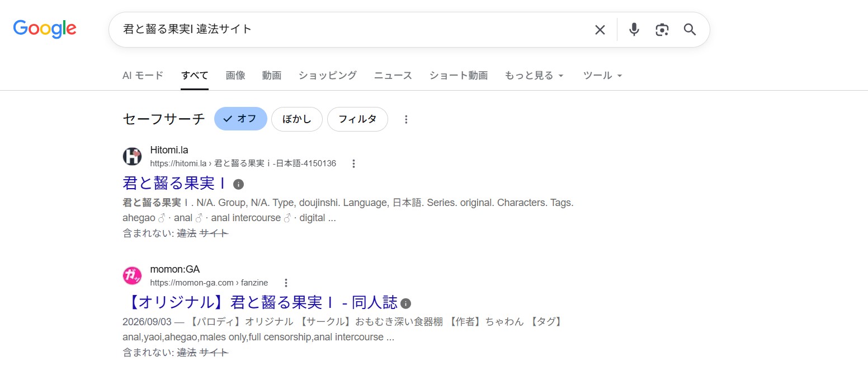Click in the search query input field
Viewport: 868px width, 365px height.
[352, 29]
